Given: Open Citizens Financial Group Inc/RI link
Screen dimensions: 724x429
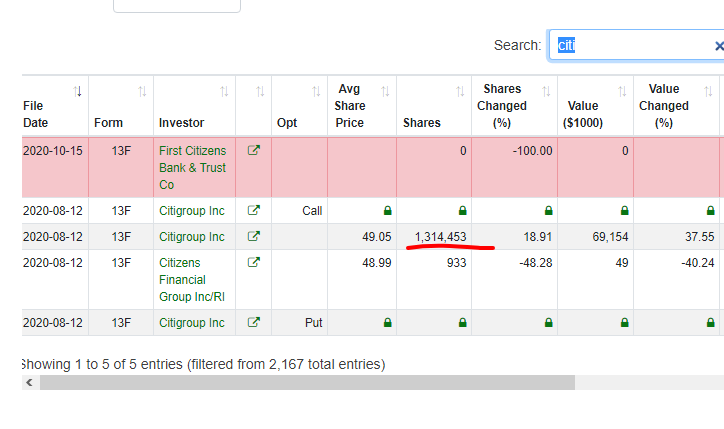Looking at the screenshot, I should coord(190,280).
